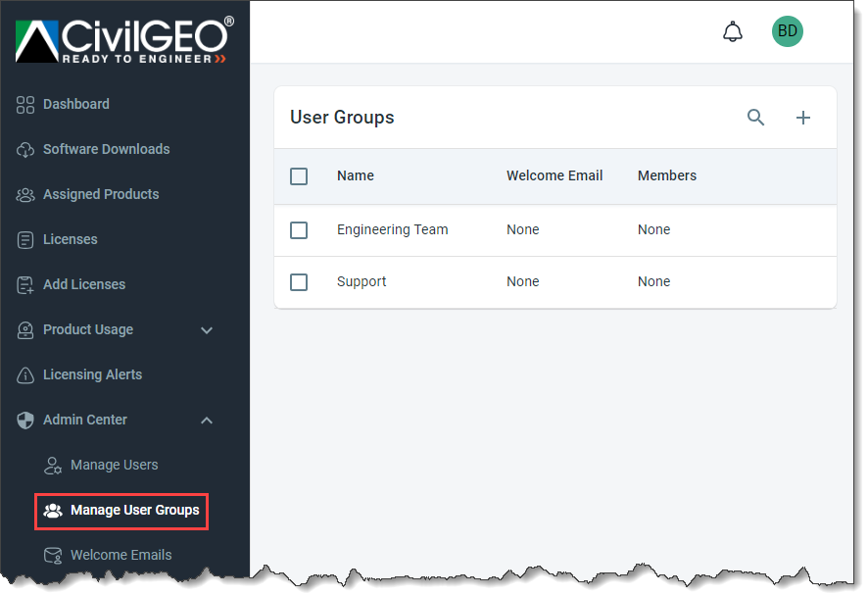Click the Support group name
The width and height of the screenshot is (868, 595).
[362, 282]
